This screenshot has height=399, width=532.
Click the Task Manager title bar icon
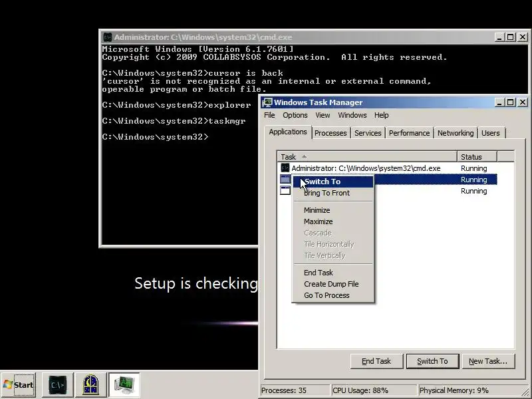click(268, 102)
